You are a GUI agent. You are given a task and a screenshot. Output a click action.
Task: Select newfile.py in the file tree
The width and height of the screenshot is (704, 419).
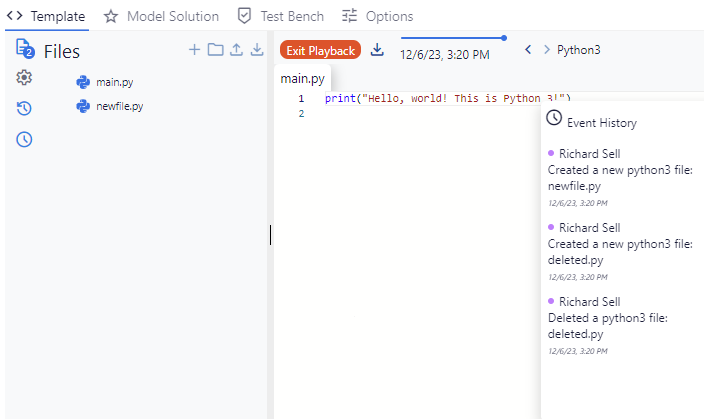(x=119, y=106)
